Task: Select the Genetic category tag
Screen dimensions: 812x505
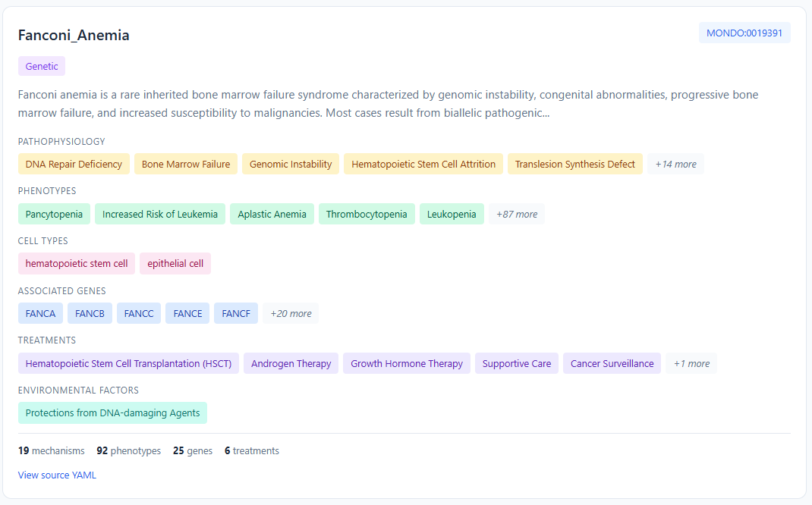Action: (42, 66)
